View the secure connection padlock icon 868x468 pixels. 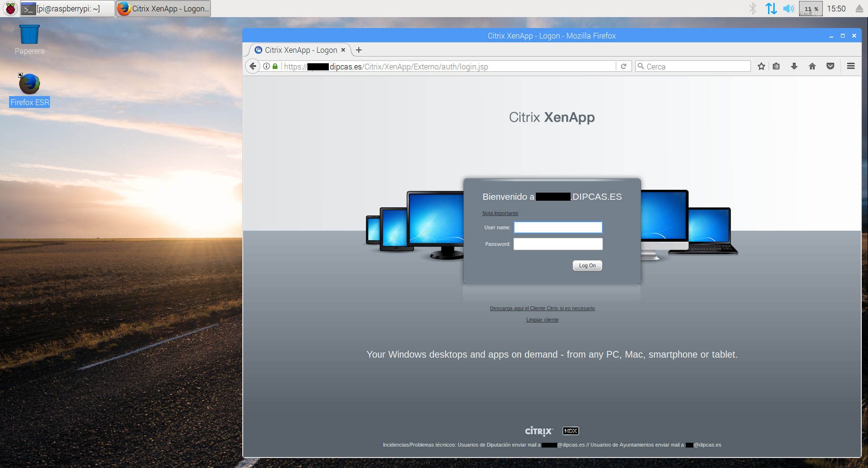pos(275,66)
